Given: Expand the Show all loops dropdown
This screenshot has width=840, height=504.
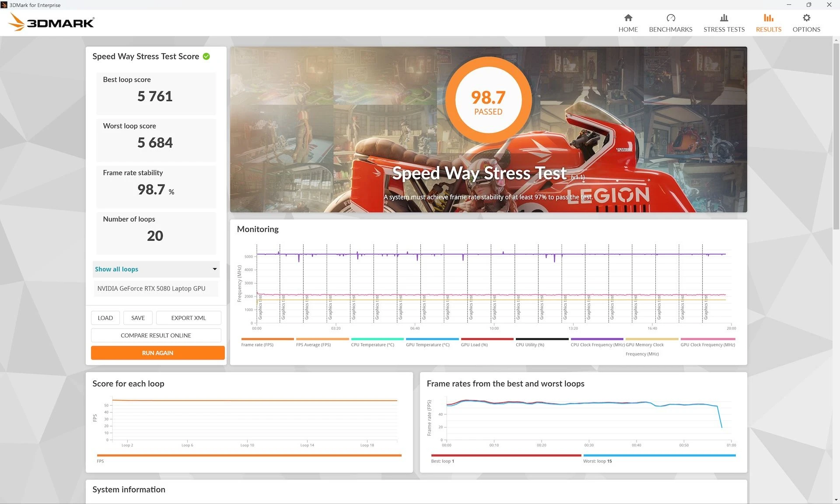Looking at the screenshot, I should [156, 269].
